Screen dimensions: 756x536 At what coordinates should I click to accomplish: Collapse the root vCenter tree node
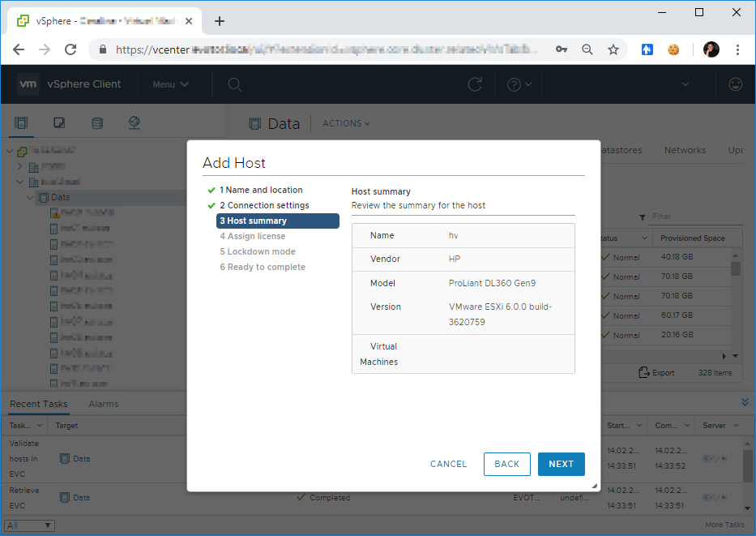point(10,151)
